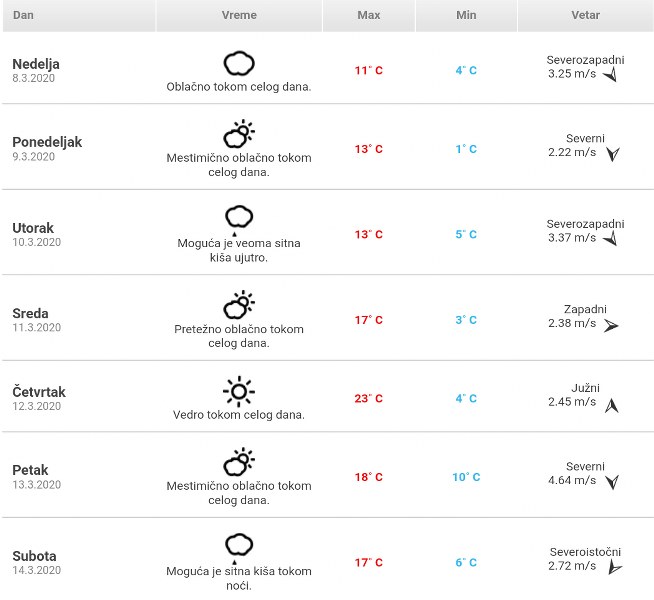Click Saturday's rain cloud icon
Viewport: 654px width, 600px height.
point(238,545)
